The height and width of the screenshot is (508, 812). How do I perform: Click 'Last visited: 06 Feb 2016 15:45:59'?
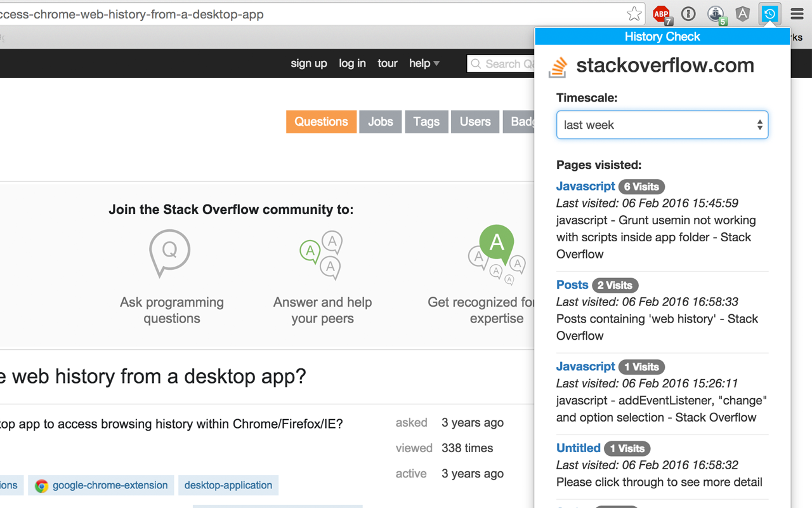tap(647, 203)
